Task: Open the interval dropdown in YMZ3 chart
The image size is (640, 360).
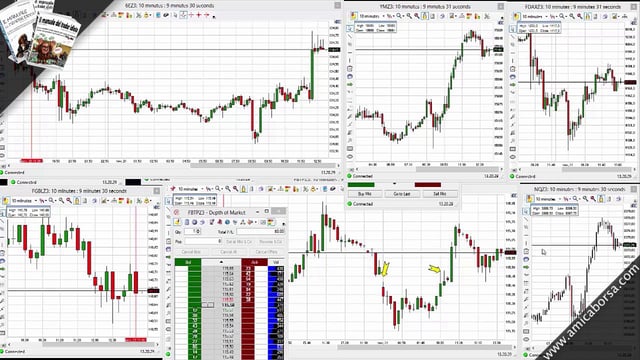Action: click(384, 16)
